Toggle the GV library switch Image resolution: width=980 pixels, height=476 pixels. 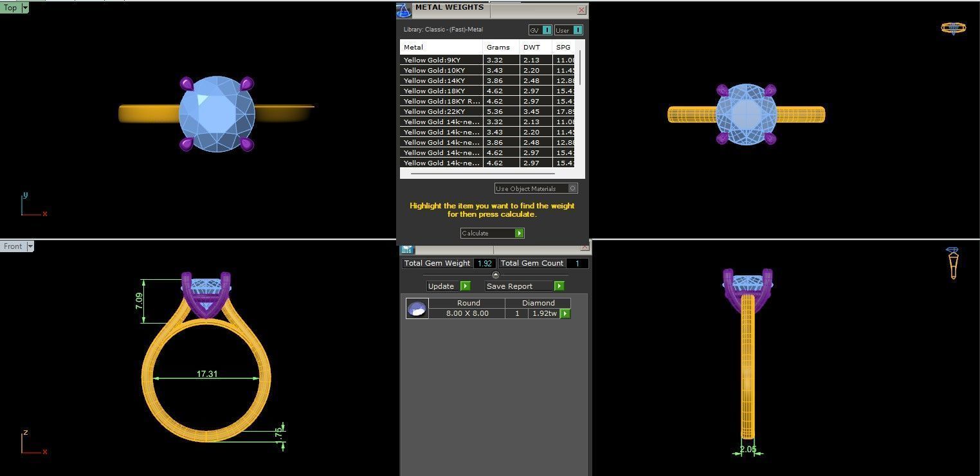(x=540, y=30)
